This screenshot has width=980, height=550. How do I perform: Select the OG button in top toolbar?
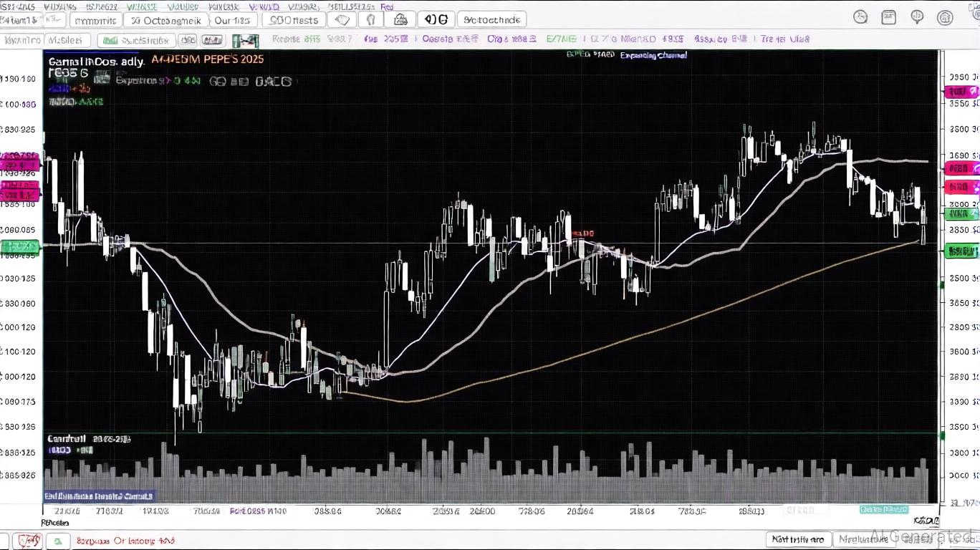pyautogui.click(x=433, y=20)
